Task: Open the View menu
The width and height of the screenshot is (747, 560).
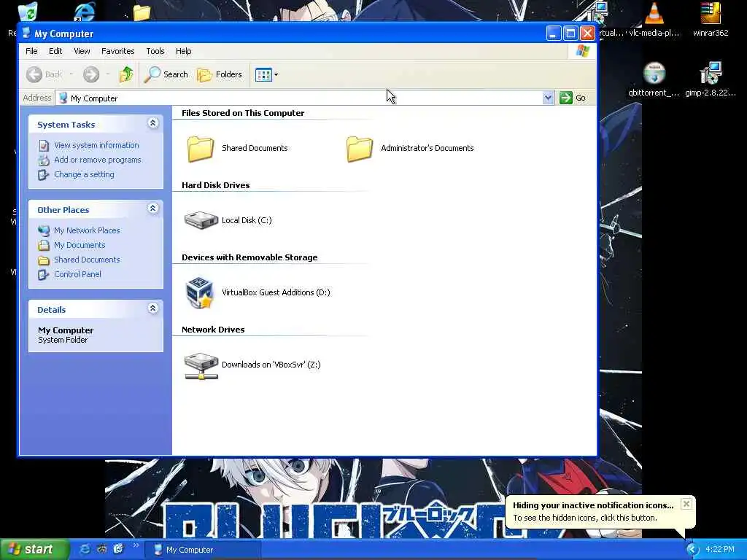Action: coord(82,51)
